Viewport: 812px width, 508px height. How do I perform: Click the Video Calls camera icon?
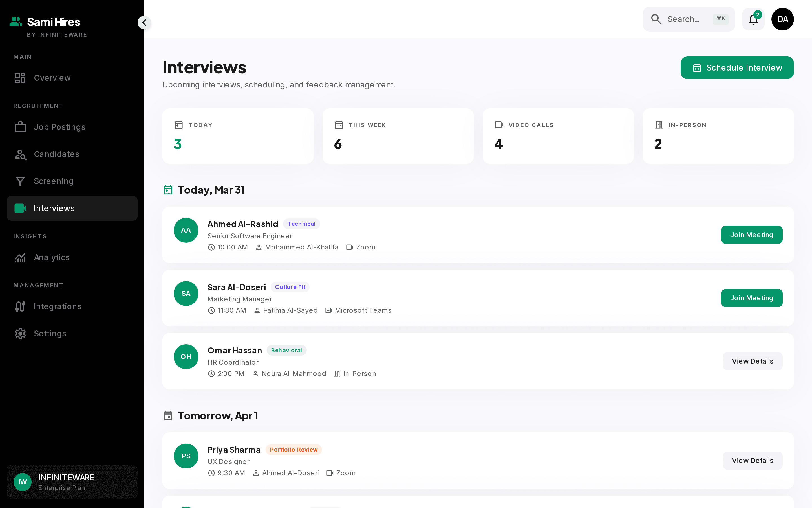click(499, 125)
